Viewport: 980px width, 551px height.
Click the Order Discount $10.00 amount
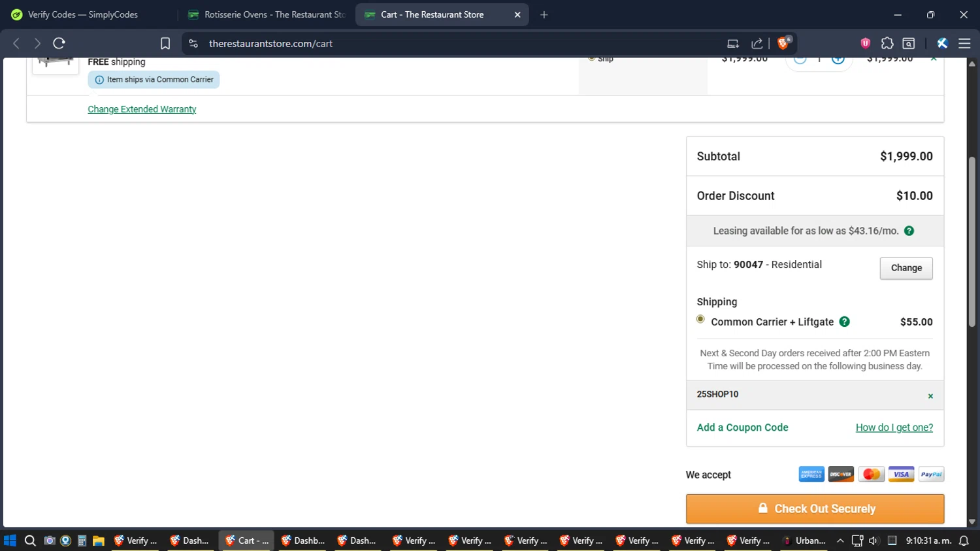(x=915, y=195)
